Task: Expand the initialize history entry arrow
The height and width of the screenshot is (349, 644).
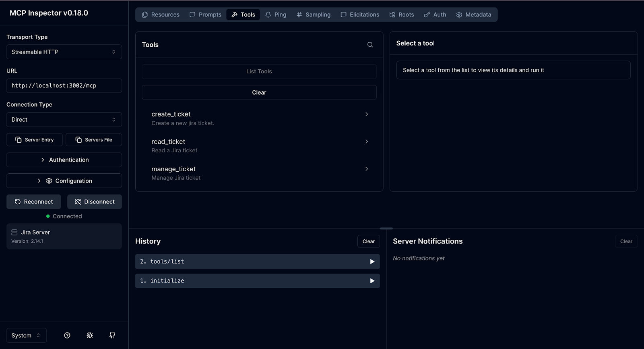Action: coord(372,281)
